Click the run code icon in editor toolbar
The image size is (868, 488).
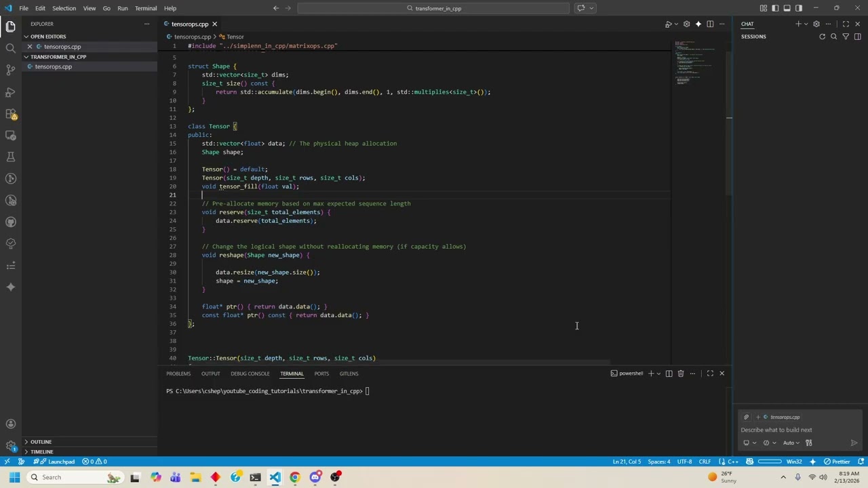(668, 24)
